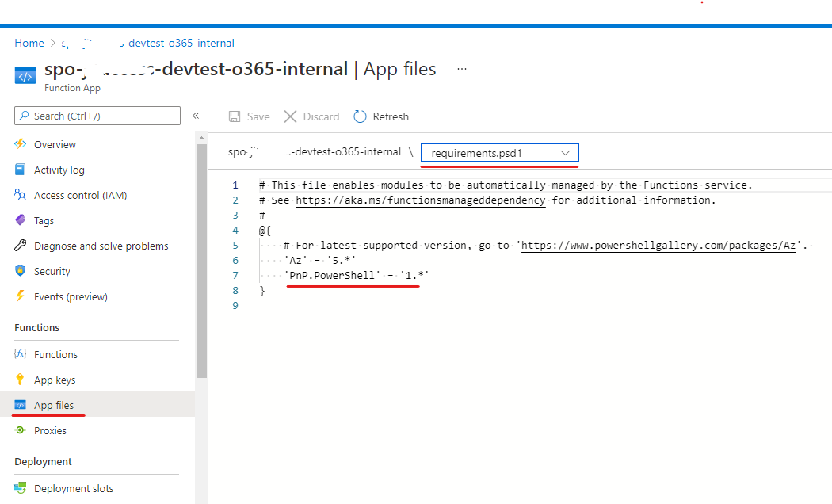Click the Proxies icon in sidebar
Image resolution: width=832 pixels, height=504 pixels.
(21, 430)
